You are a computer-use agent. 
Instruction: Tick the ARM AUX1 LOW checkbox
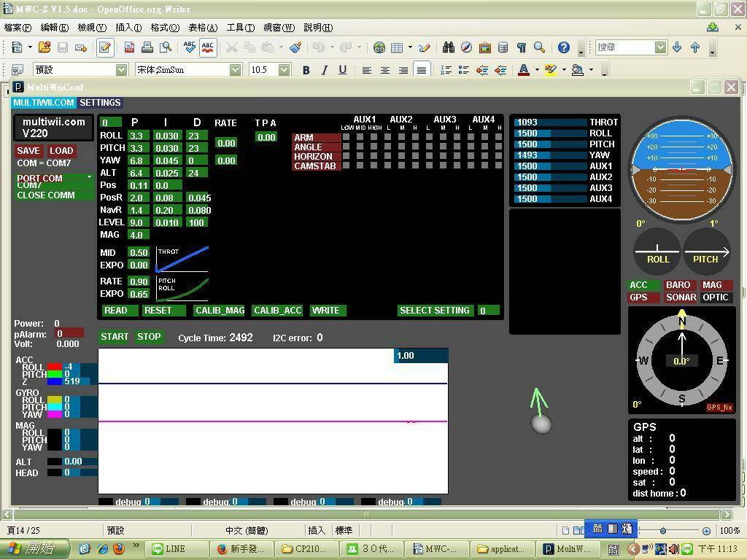347,137
